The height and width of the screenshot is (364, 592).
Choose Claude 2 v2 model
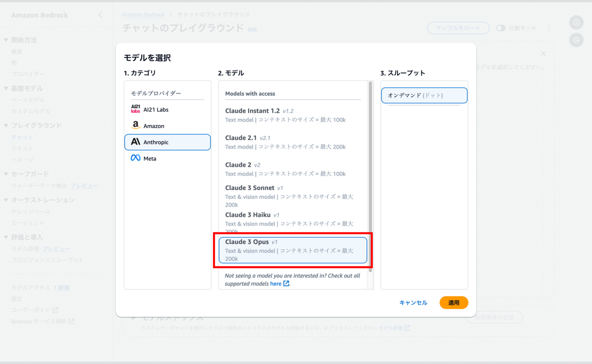pos(293,169)
